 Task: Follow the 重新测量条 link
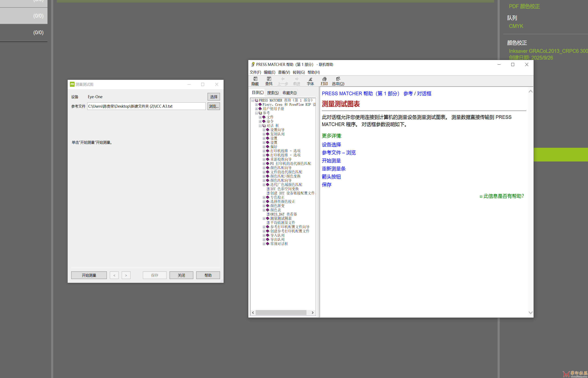(x=334, y=169)
